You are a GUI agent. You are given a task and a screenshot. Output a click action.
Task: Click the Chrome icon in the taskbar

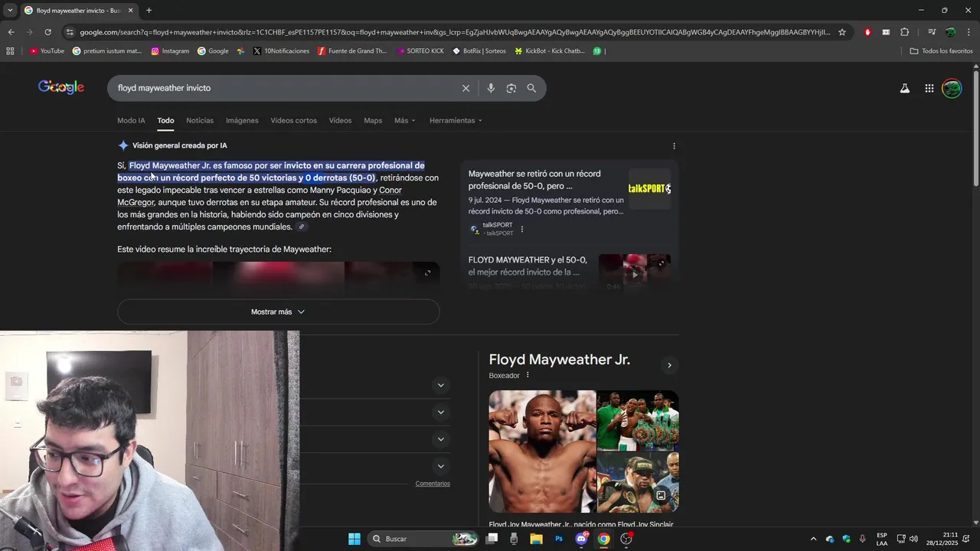coord(604,539)
